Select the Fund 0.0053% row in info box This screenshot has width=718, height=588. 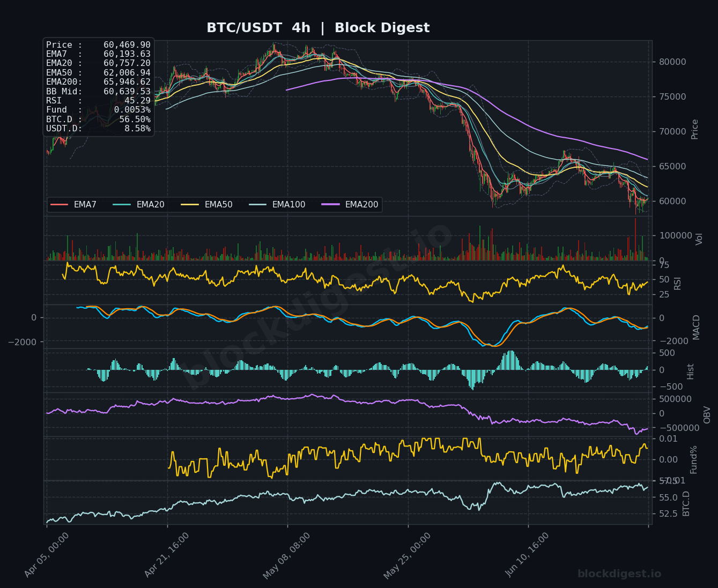tap(98, 110)
